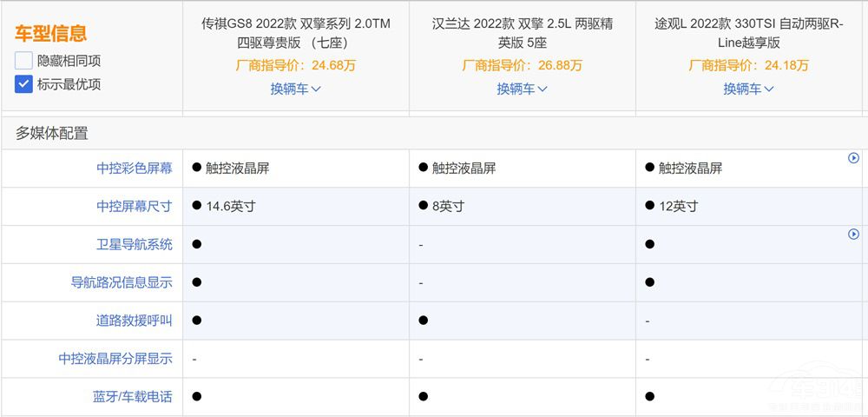868x417 pixels.
Task: Click the 多媒体配置 section header
Action: pyautogui.click(x=52, y=134)
